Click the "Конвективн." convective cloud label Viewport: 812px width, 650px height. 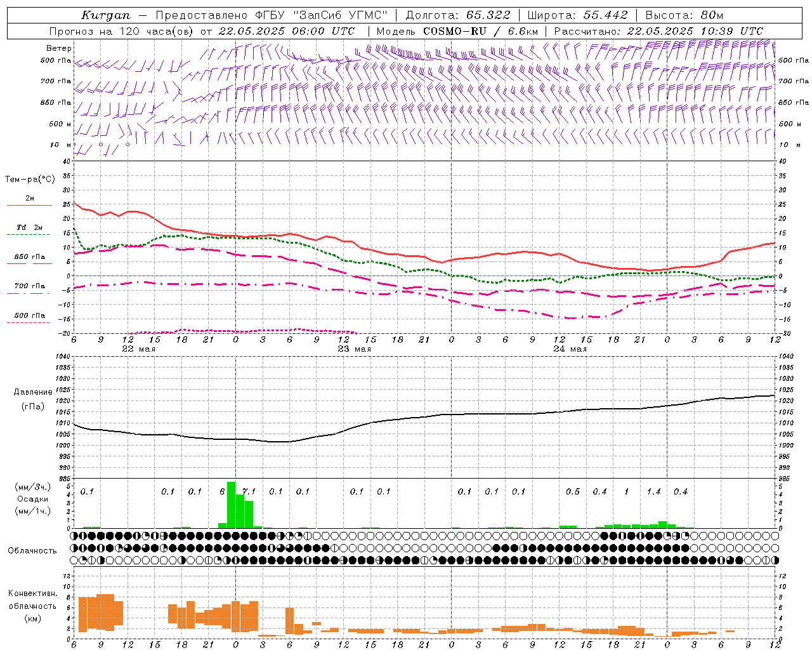click(x=33, y=594)
